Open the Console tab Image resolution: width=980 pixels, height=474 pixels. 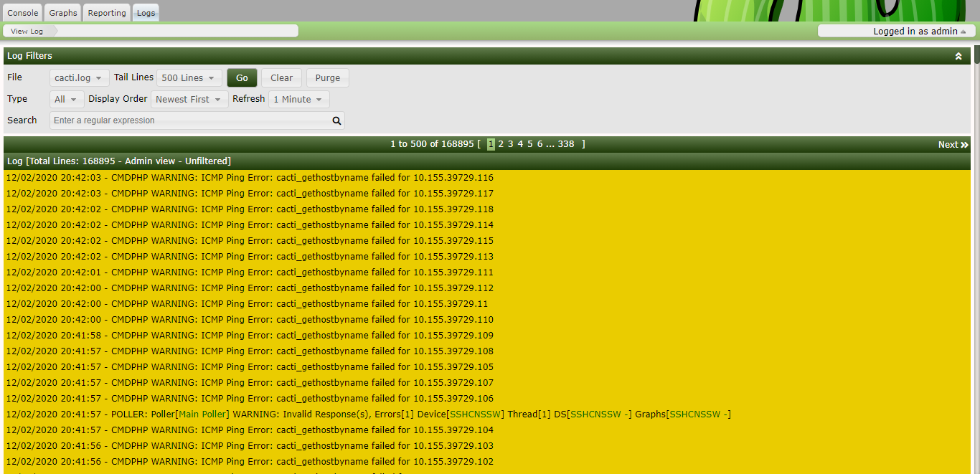coord(23,13)
